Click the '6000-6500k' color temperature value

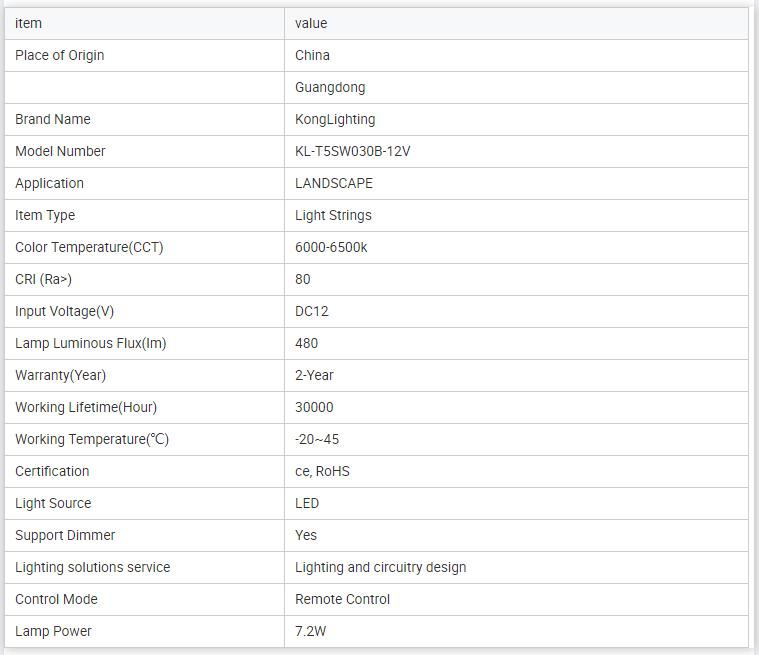[x=331, y=247]
